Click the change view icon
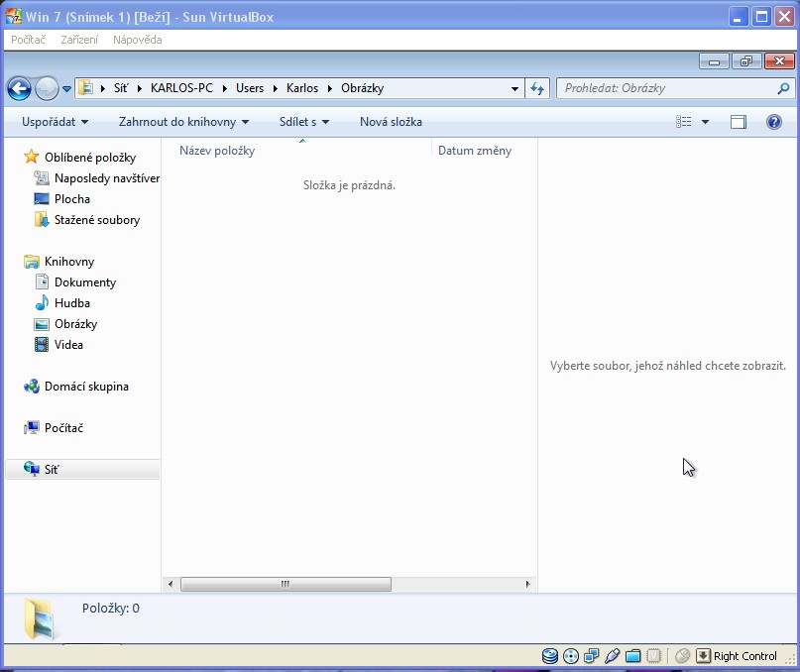Image resolution: width=800 pixels, height=672 pixels. click(x=684, y=122)
